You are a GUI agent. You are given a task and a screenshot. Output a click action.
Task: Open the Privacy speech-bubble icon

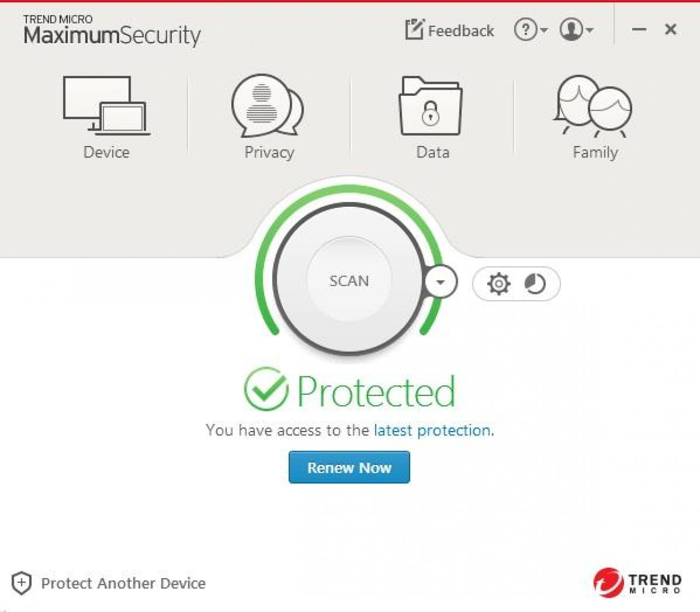pyautogui.click(x=268, y=106)
